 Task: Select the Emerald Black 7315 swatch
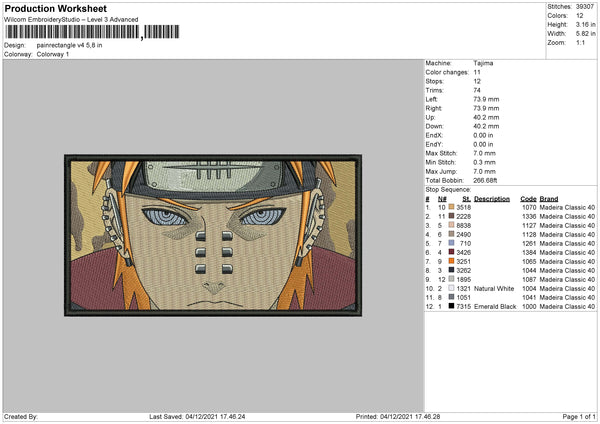[x=451, y=306]
